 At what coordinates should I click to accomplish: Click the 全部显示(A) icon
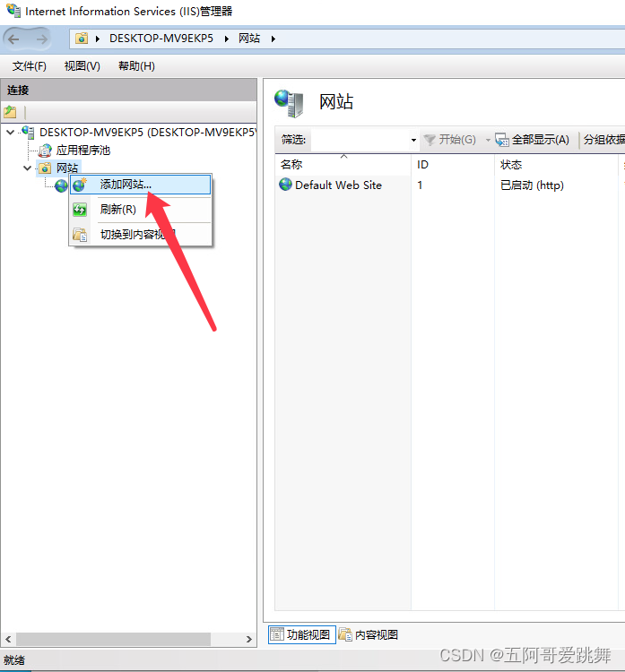[501, 140]
